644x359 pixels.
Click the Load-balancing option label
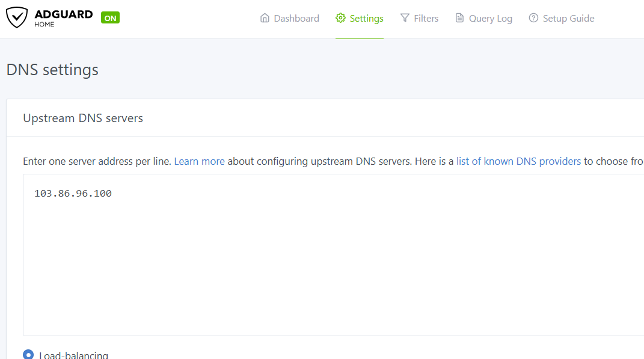pyautogui.click(x=73, y=355)
